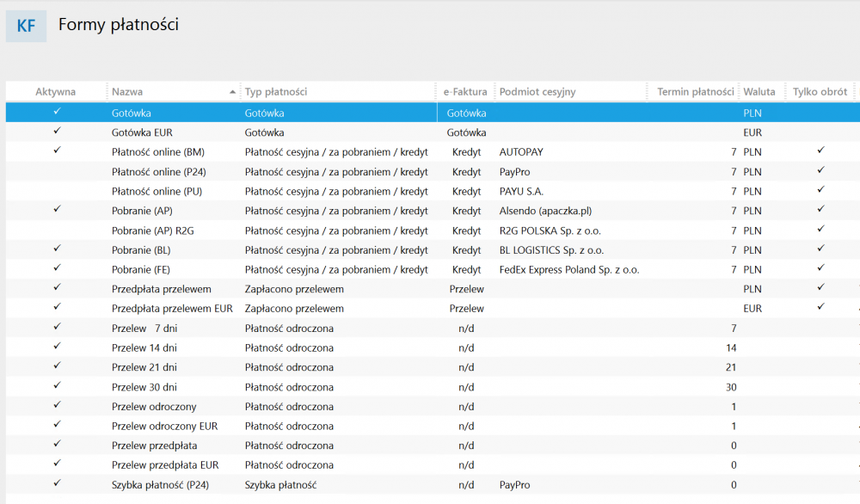Select the Przelew 14 dni row
The image size is (860, 504).
tap(433, 347)
